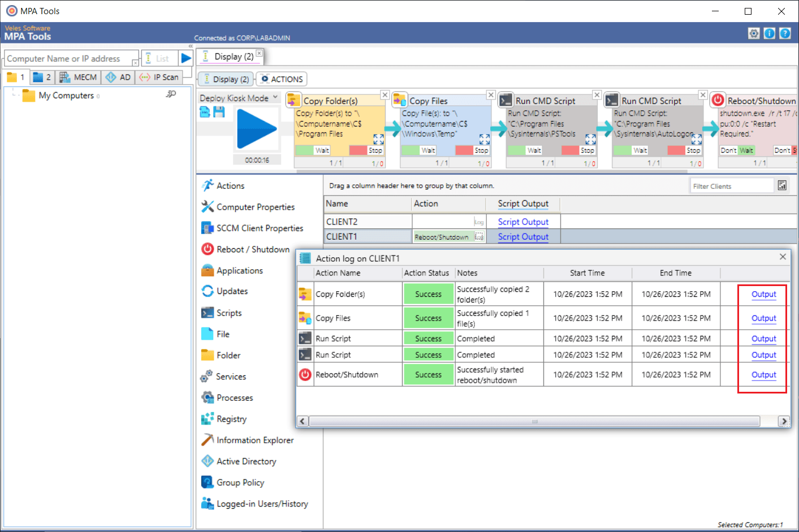This screenshot has height=532, width=799.
Task: Open settings gear in the header
Action: click(x=754, y=33)
